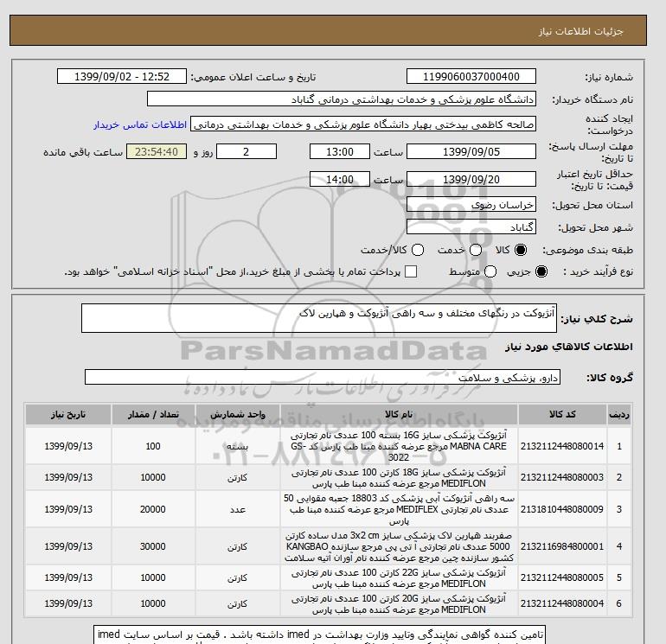Click the KANGBAO heparin lock item name
The height and width of the screenshot is (644, 666).
tap(399, 546)
